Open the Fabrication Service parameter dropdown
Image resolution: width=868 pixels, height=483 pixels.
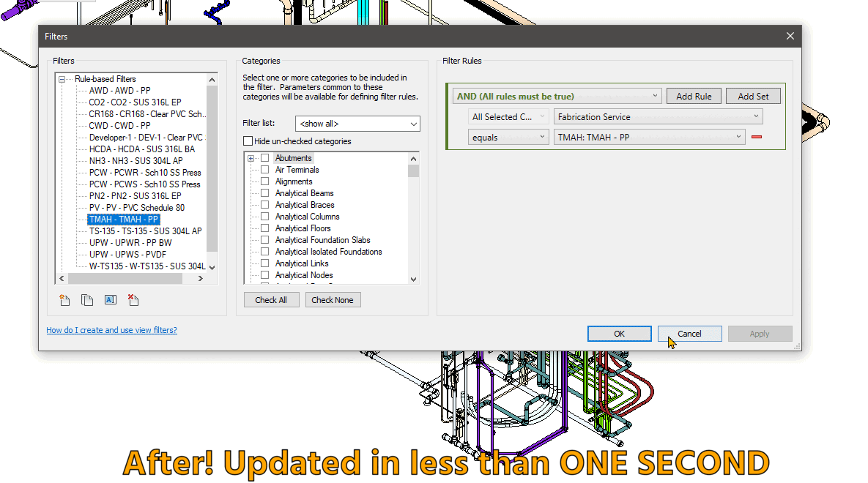point(659,117)
